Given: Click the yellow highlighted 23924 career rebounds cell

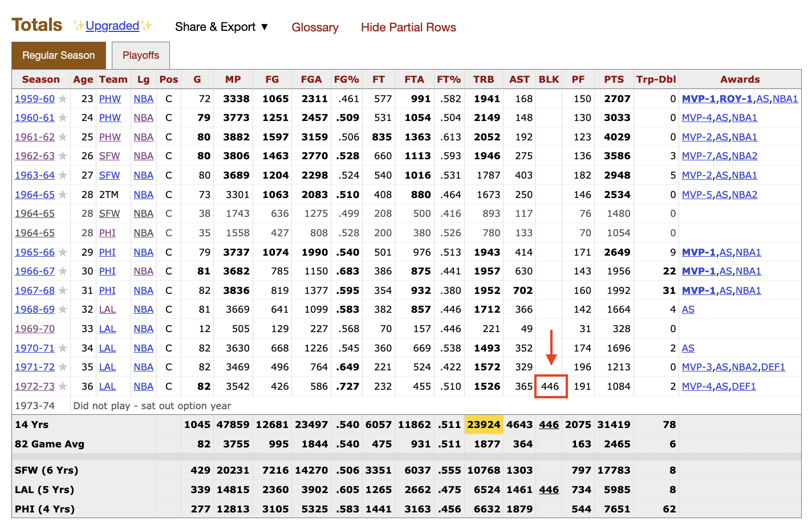Looking at the screenshot, I should click(484, 425).
